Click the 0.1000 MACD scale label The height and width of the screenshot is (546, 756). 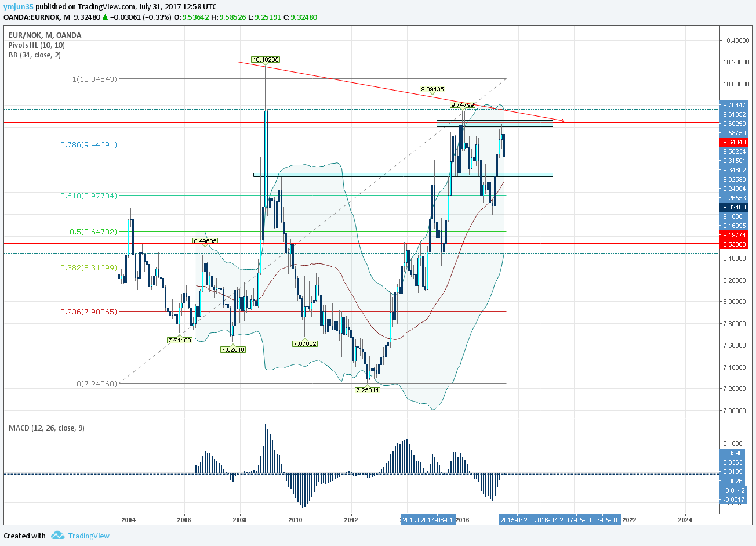click(x=733, y=443)
